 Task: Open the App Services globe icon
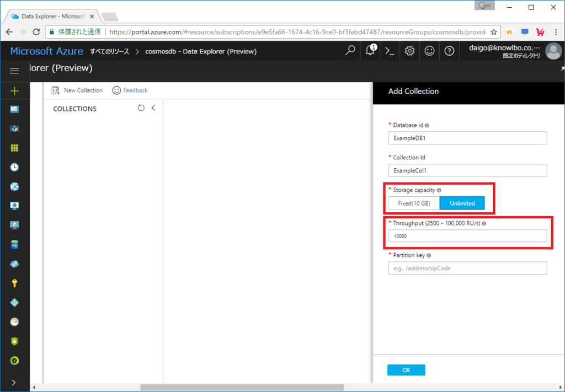tap(14, 186)
